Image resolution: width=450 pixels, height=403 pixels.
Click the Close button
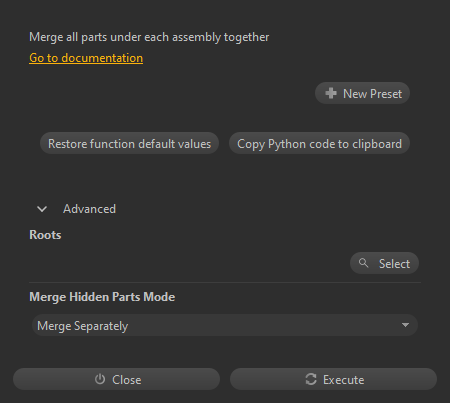tap(116, 379)
